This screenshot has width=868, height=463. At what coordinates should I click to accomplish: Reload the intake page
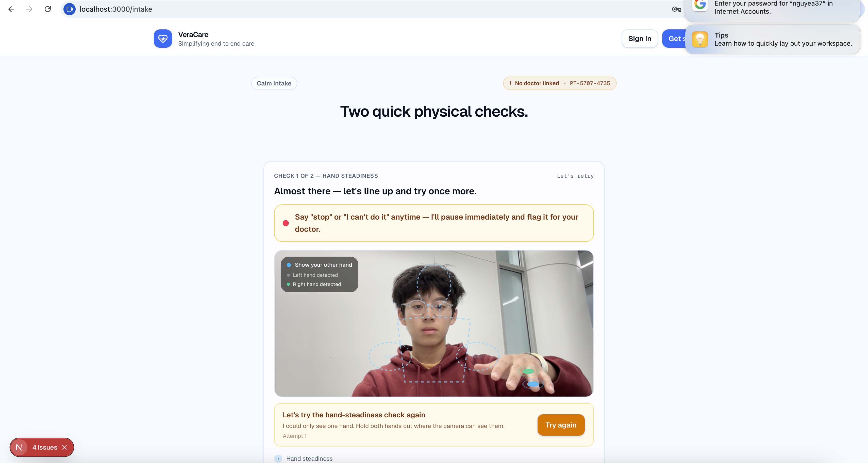tap(47, 9)
